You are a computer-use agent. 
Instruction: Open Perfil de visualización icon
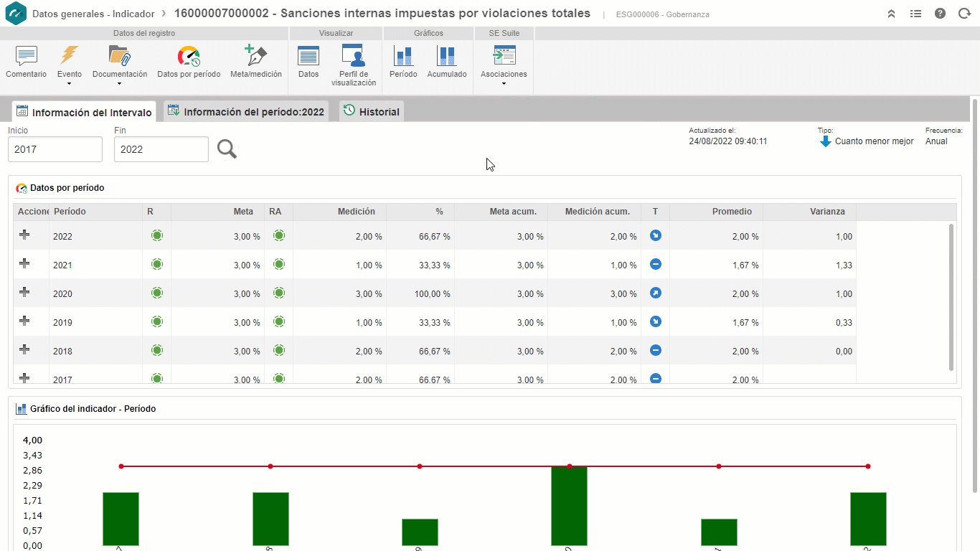click(353, 55)
